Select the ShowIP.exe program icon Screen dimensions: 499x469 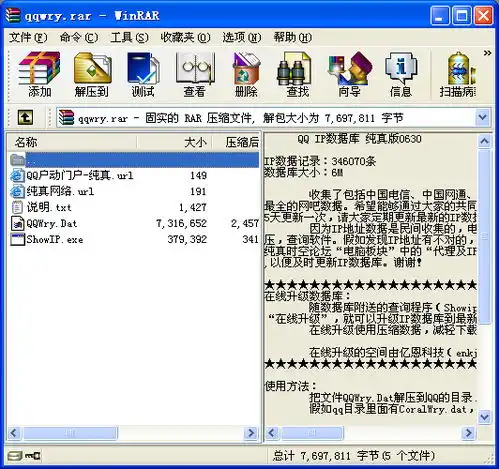click(17, 239)
